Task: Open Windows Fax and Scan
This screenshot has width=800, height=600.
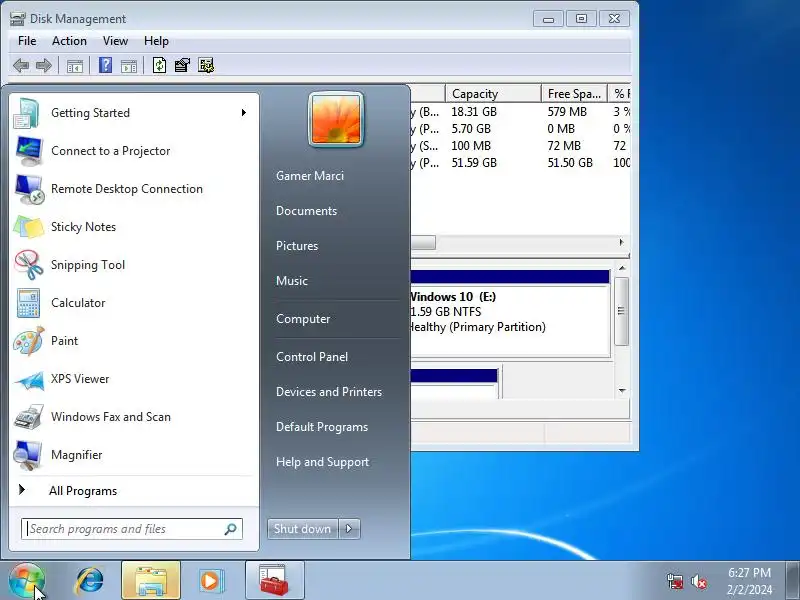Action: point(134,417)
